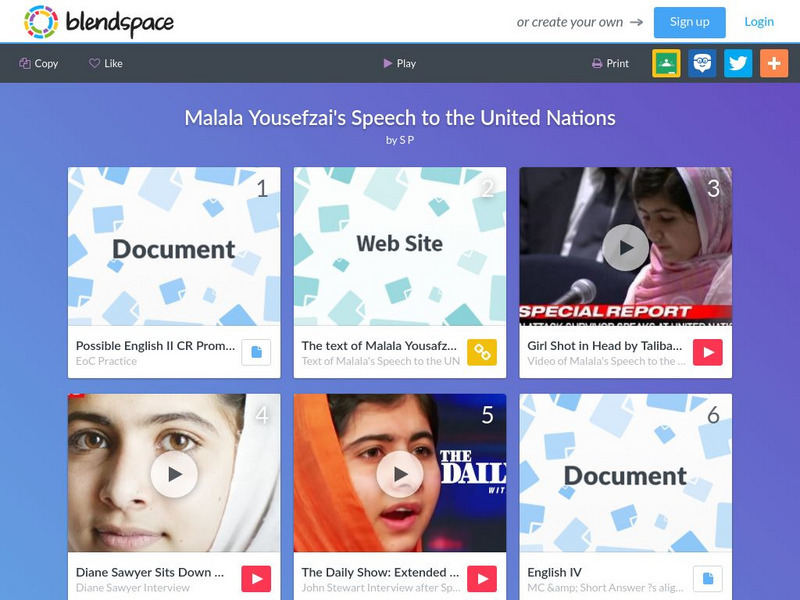Like this lesson
This screenshot has height=600, width=800.
(x=106, y=63)
